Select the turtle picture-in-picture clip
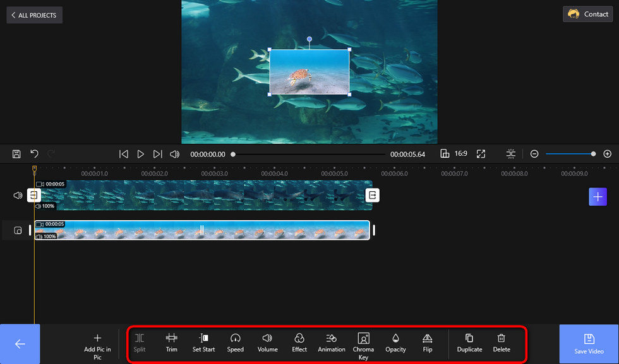Image resolution: width=619 pixels, height=364 pixels. pos(202,230)
